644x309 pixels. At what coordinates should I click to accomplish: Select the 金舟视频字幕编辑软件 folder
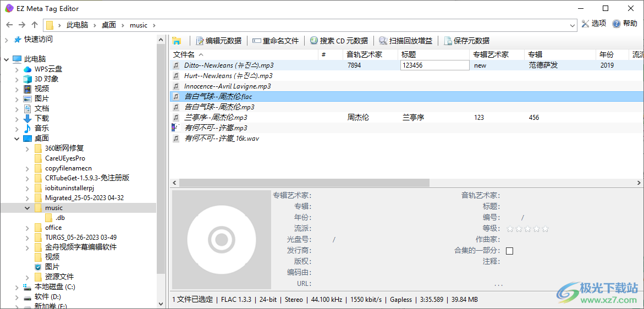81,247
